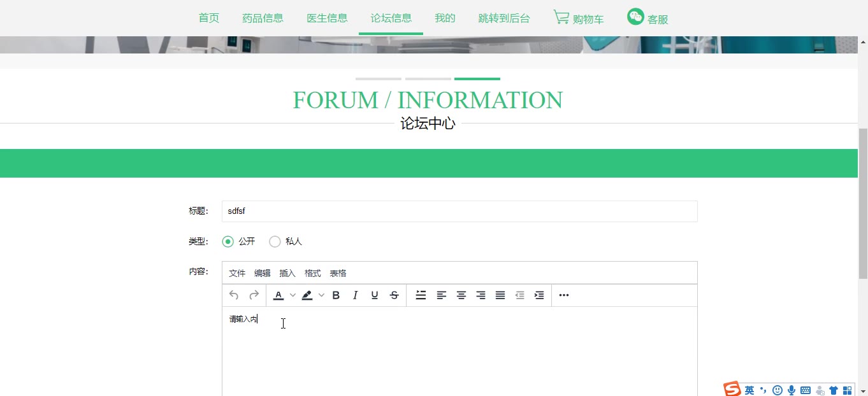The width and height of the screenshot is (868, 396).
Task: Show more toolbar options via the three-dot icon
Action: (563, 295)
